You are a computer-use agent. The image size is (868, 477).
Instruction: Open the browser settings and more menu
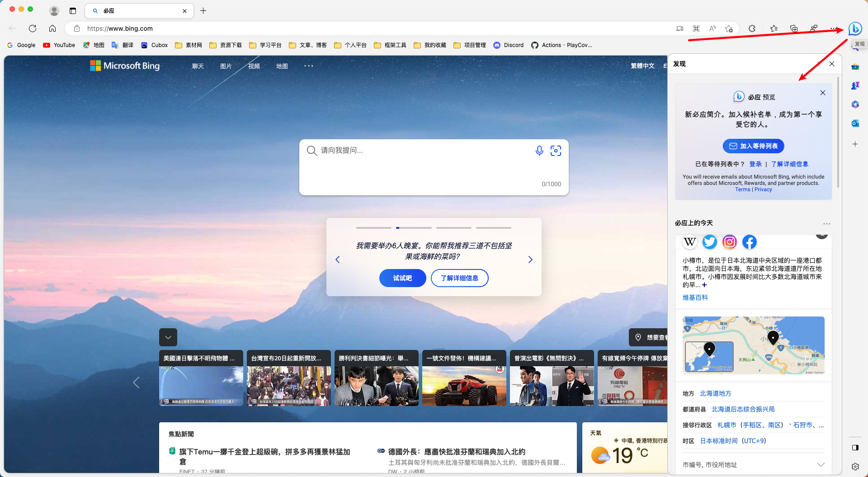point(833,28)
